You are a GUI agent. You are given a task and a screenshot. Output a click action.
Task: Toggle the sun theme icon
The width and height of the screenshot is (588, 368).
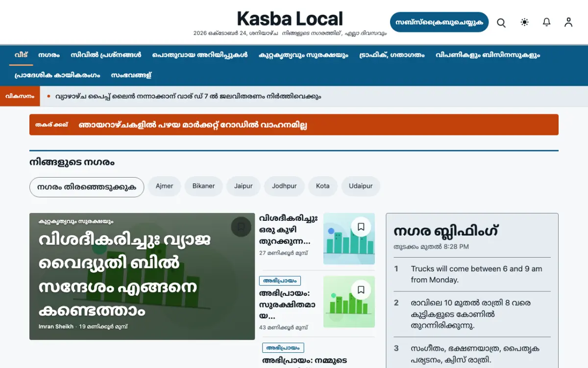coord(525,22)
